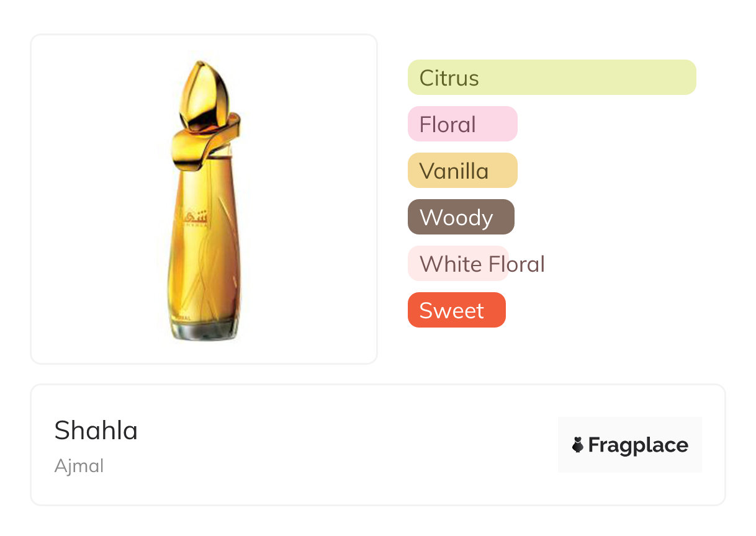The height and width of the screenshot is (536, 756).
Task: Select the White Floral accord bar
Action: click(x=457, y=264)
